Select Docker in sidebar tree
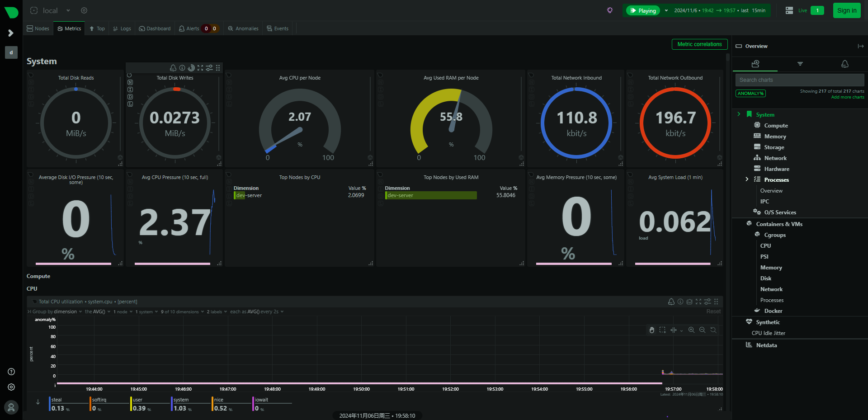The height and width of the screenshot is (420, 868). (x=773, y=311)
